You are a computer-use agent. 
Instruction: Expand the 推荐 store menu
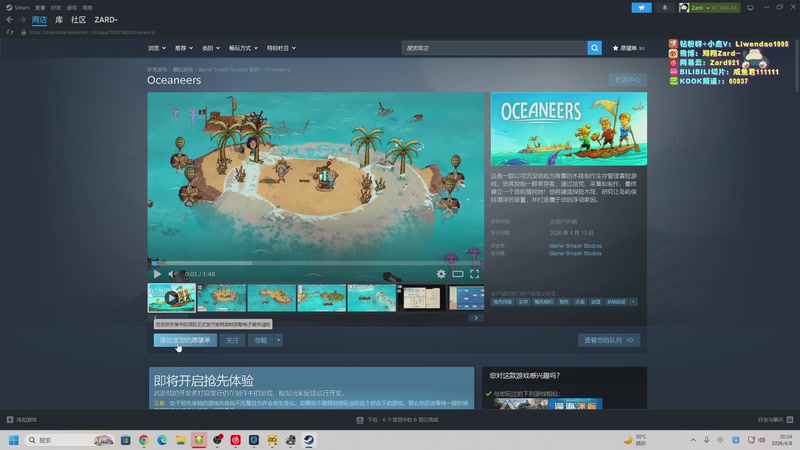(184, 48)
